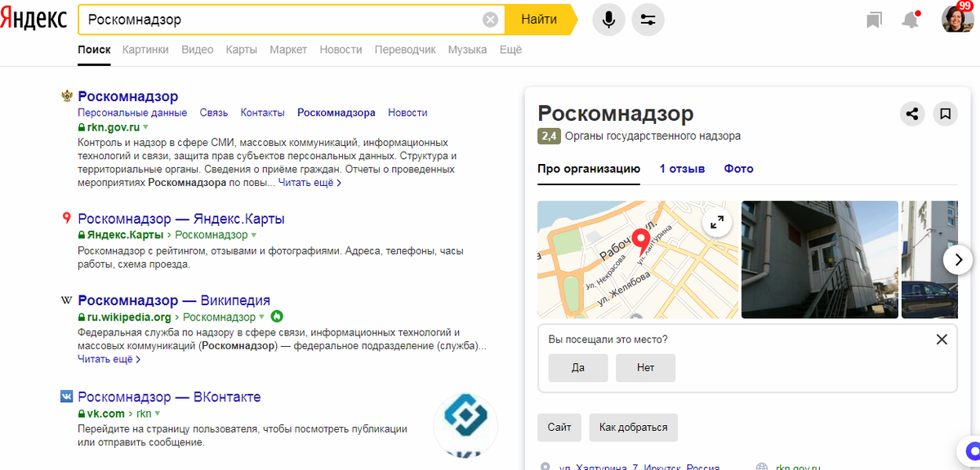The height and width of the screenshot is (470, 980).
Task: Open the bold 'Роскомнадзора' sitelink
Action: (x=336, y=113)
